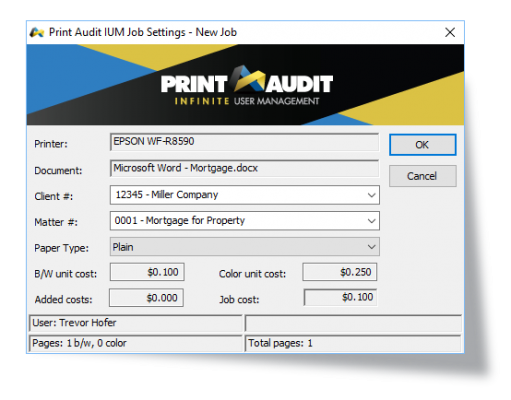
Task: Click the Job cost $0.100 field
Action: [x=340, y=297]
